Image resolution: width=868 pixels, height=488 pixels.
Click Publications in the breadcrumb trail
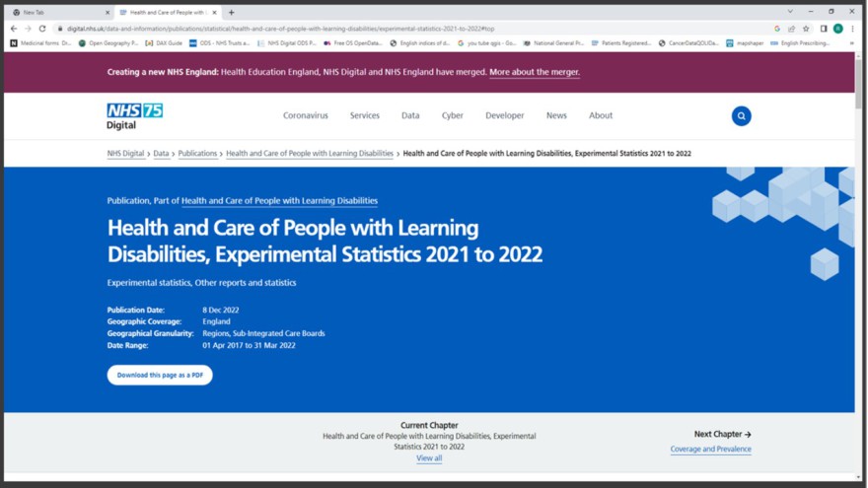(x=197, y=154)
